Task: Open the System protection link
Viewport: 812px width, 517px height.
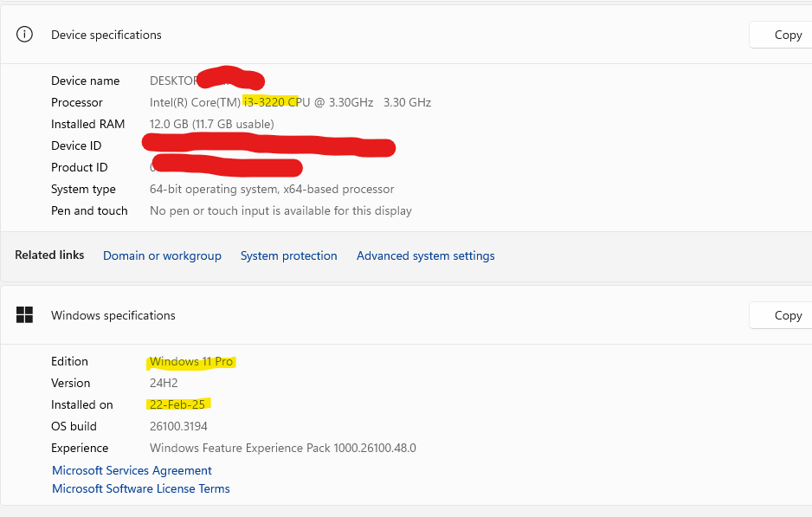Action: [x=288, y=256]
